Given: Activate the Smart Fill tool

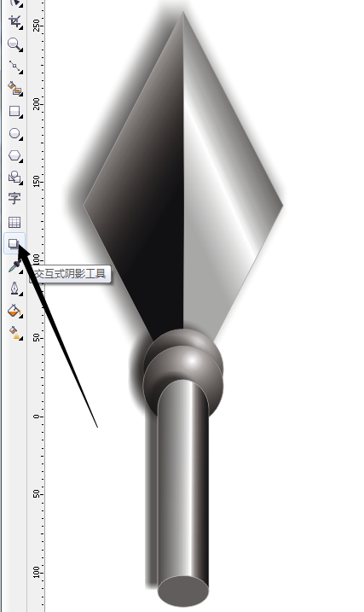Looking at the screenshot, I should click(x=14, y=89).
